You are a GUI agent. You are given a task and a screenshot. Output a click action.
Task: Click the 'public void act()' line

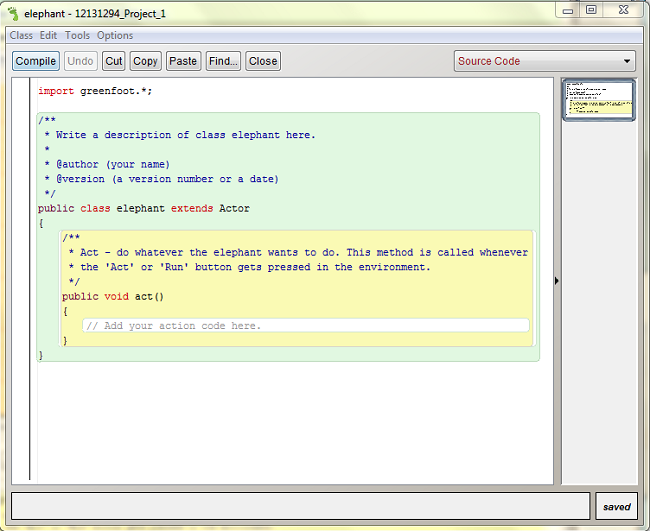[113, 296]
